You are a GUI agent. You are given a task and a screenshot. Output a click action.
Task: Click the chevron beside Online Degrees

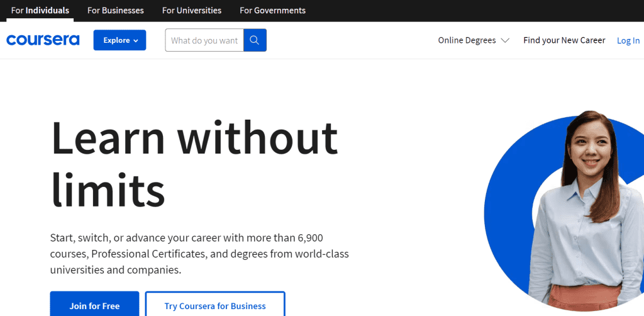[505, 40]
